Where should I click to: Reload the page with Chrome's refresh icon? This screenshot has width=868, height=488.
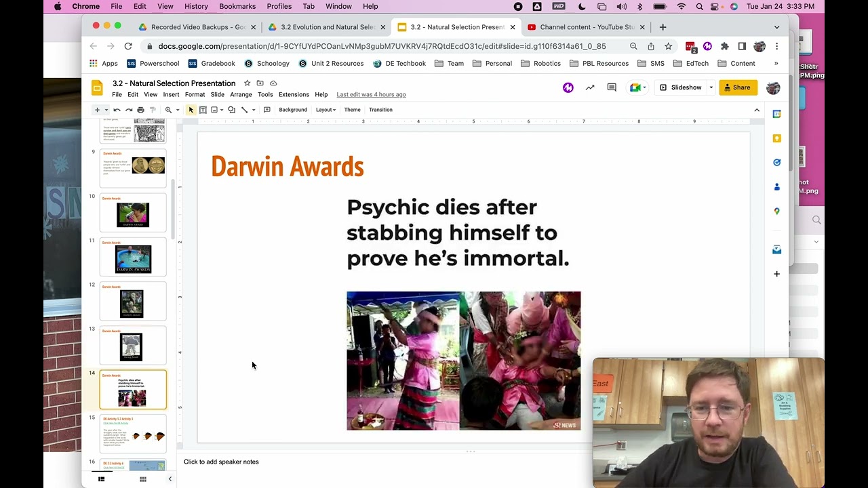(x=128, y=46)
